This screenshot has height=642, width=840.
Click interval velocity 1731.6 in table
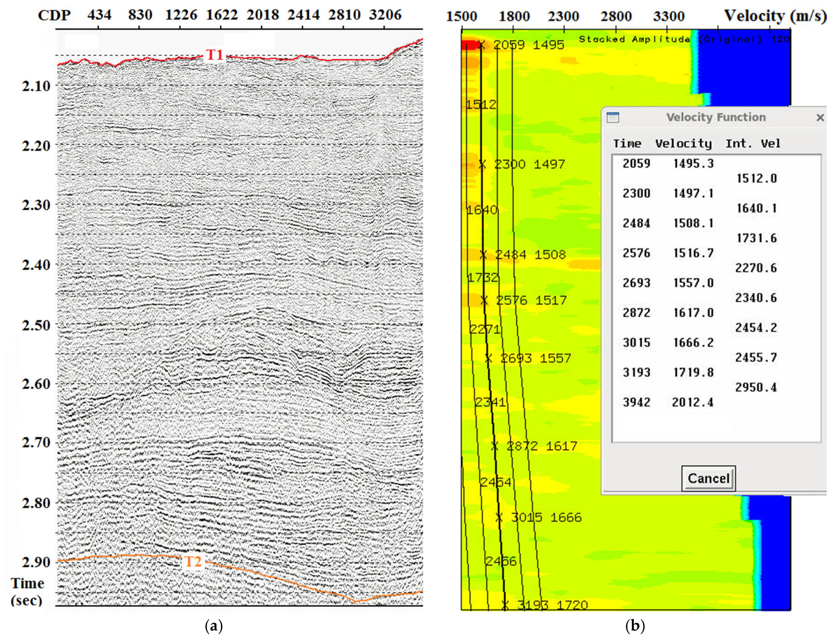(x=757, y=238)
